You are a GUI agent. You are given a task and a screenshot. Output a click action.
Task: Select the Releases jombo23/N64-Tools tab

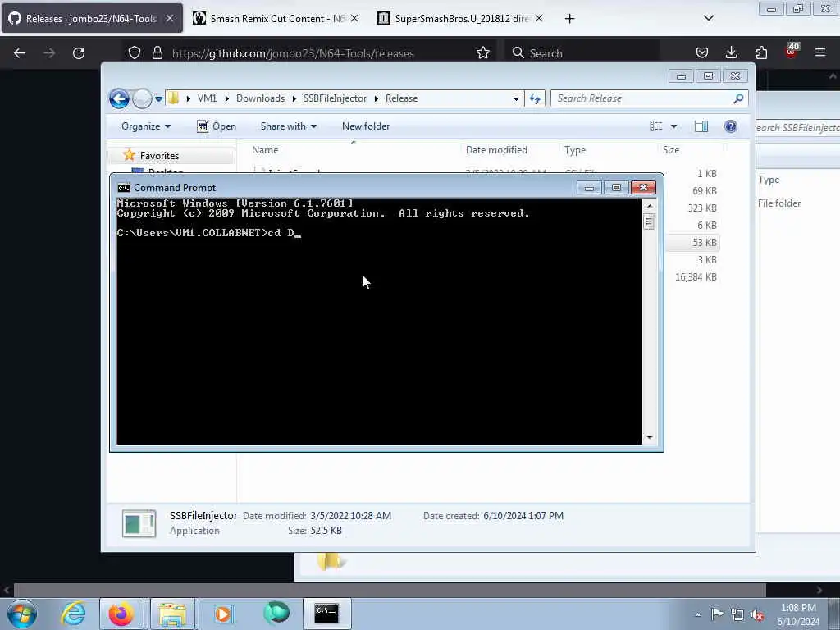click(92, 19)
